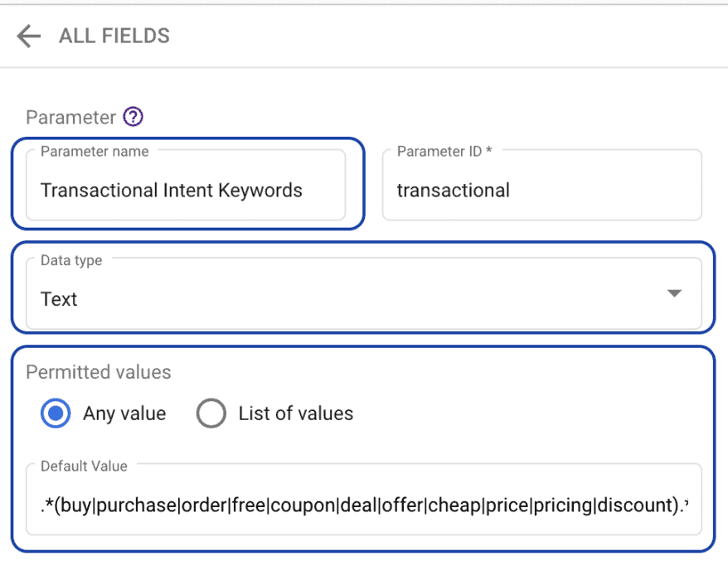Click the Parameter ID field showing transactional

point(539,190)
